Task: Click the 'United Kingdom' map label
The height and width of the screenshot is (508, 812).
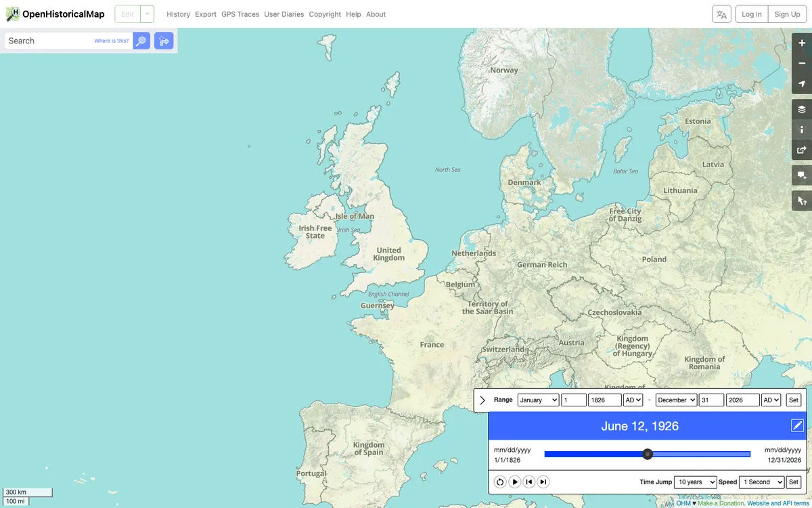Action: tap(389, 254)
